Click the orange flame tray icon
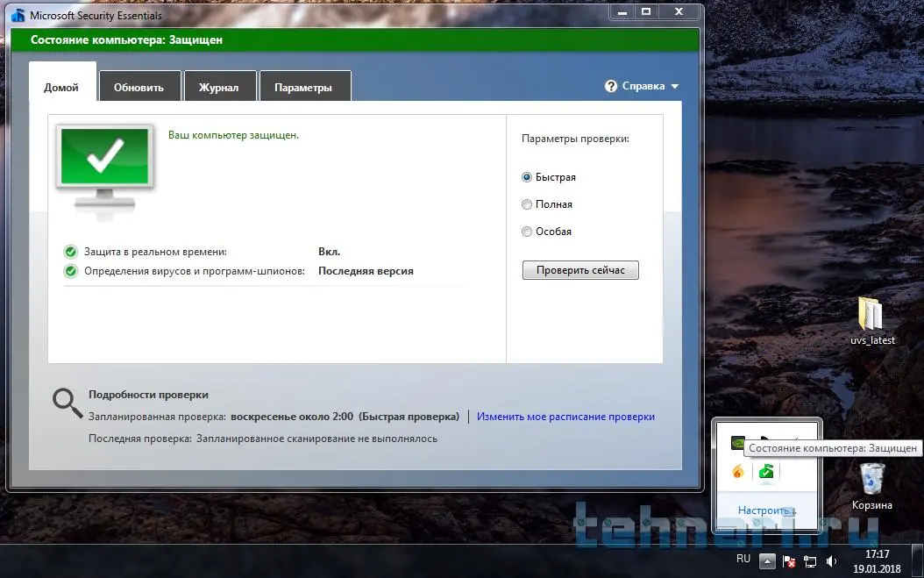924x578 pixels. (x=738, y=471)
